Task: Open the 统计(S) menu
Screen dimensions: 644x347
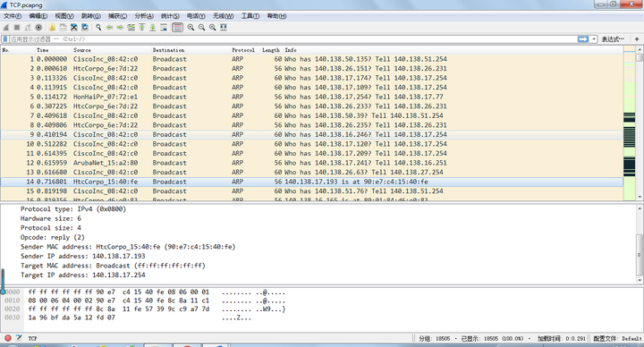Action: coord(170,16)
